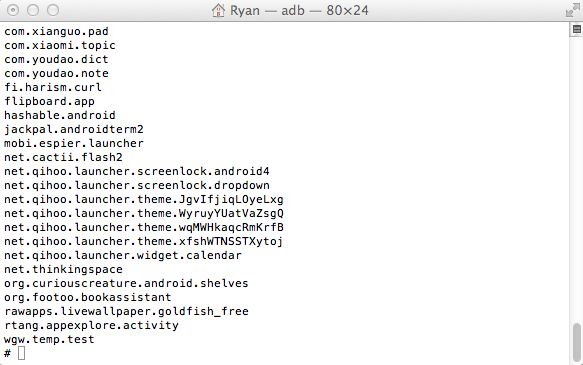Click the split pane icon above scrollbar
The width and height of the screenshot is (583, 365).
576,29
